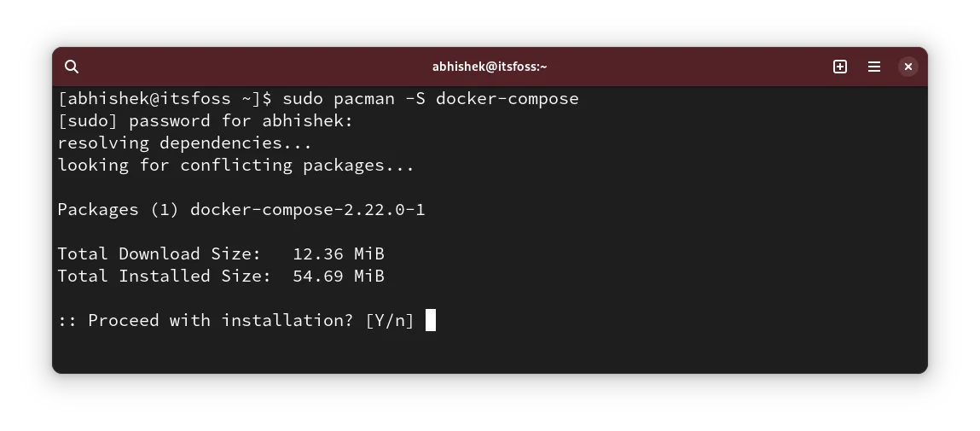
Task: Click the window title abhishek@itsfoss:~
Action: [x=490, y=67]
